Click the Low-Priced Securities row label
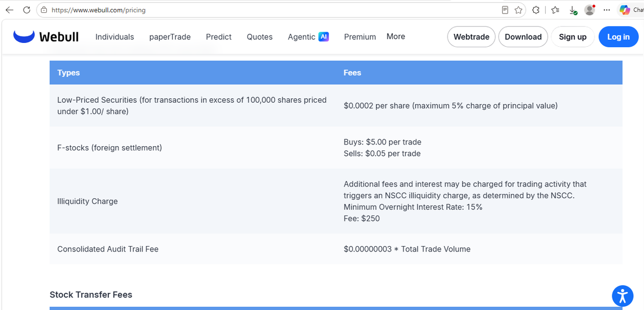The width and height of the screenshot is (644, 310). (192, 106)
